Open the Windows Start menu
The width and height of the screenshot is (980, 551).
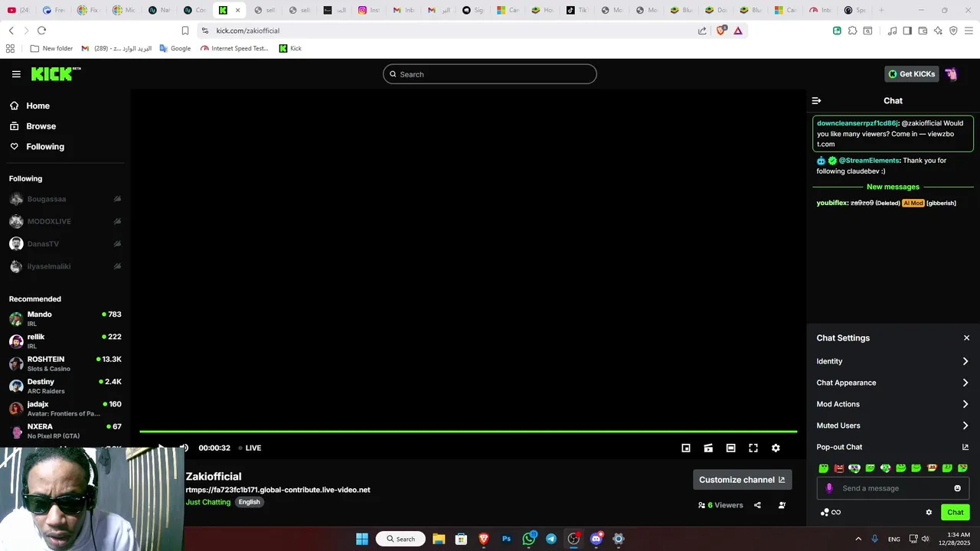tap(362, 539)
